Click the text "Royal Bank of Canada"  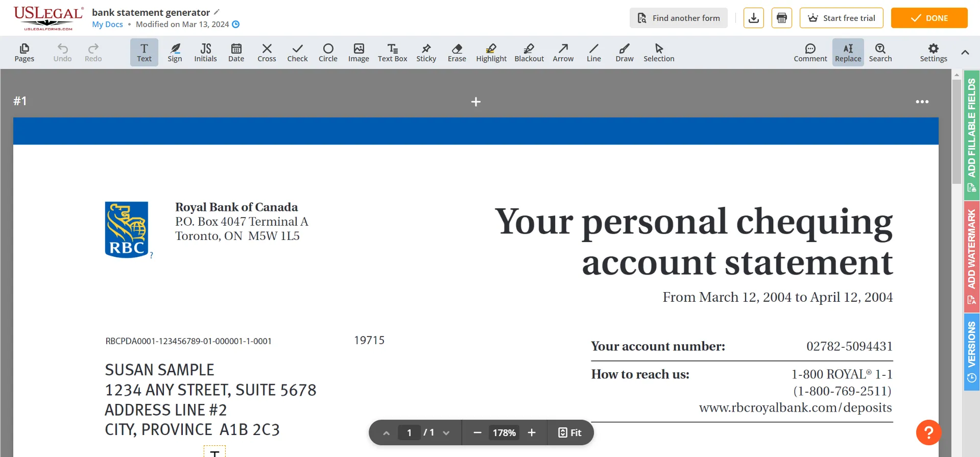(x=236, y=207)
